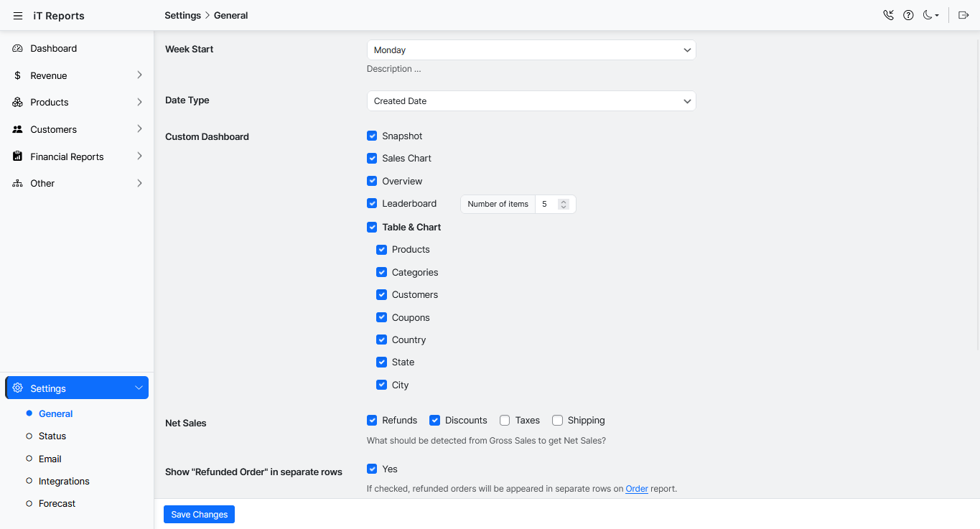Uncheck the Snapshot checkbox
The height and width of the screenshot is (529, 980).
[x=372, y=136]
